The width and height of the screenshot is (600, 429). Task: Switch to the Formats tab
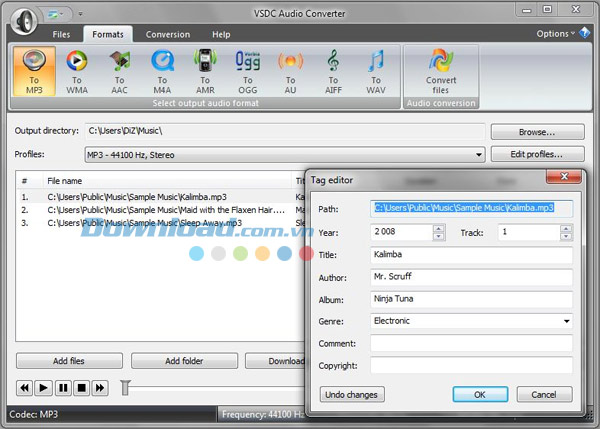pyautogui.click(x=108, y=34)
